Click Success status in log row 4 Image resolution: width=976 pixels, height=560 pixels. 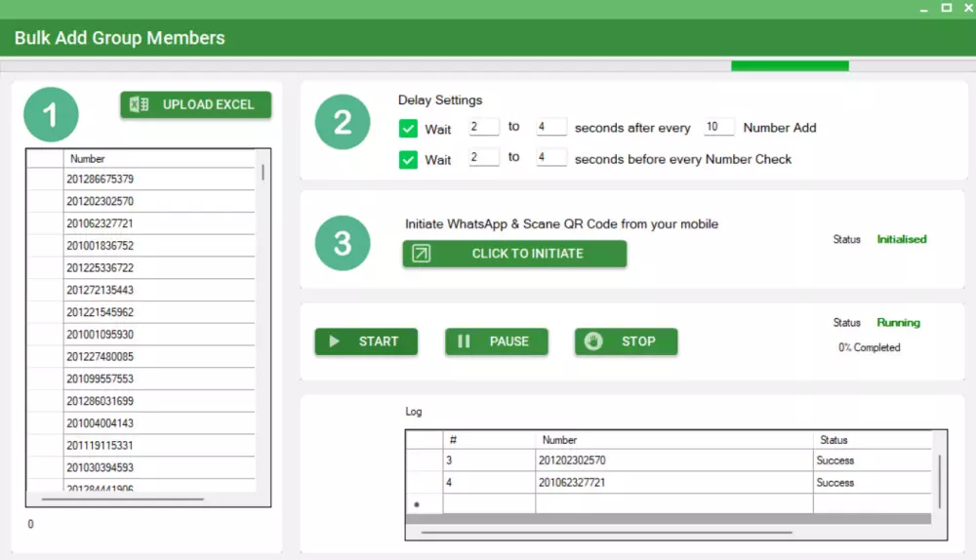872,482
